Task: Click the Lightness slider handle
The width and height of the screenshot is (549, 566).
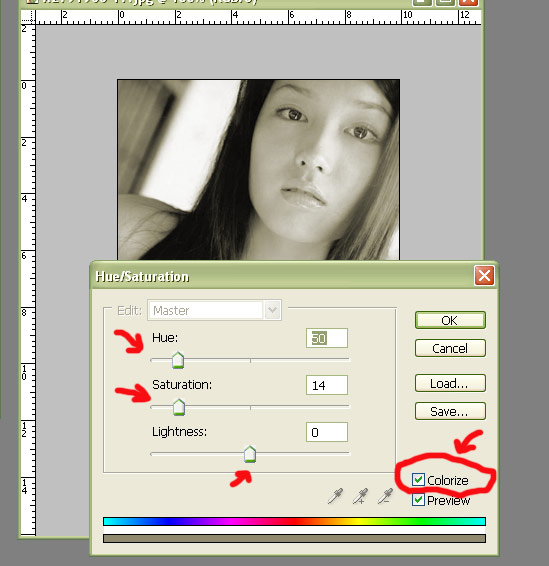Action: (250, 454)
